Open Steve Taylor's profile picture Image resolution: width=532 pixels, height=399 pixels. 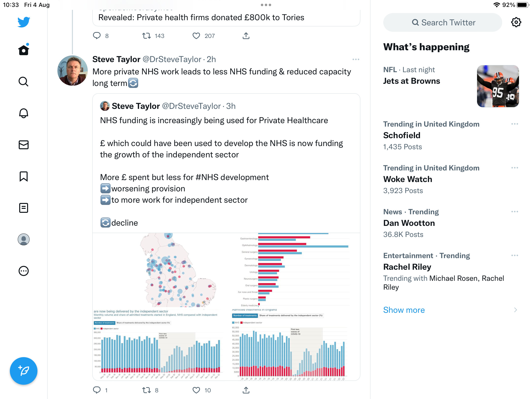click(72, 70)
